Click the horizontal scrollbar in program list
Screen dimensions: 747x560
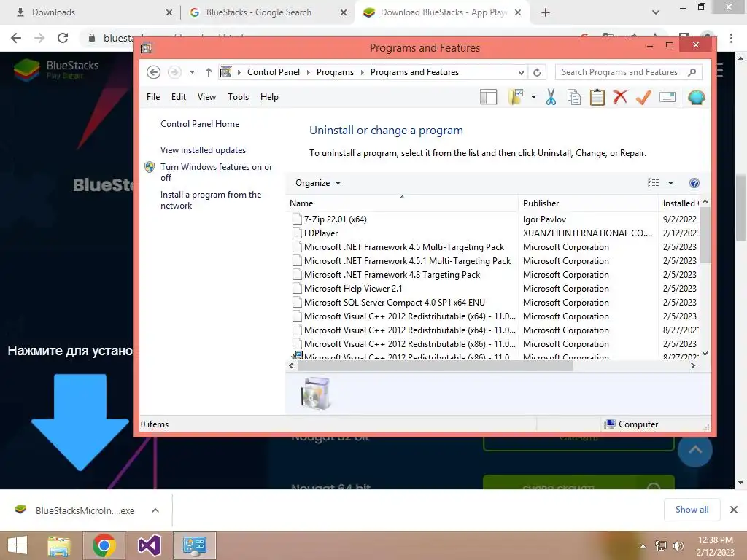pos(435,366)
